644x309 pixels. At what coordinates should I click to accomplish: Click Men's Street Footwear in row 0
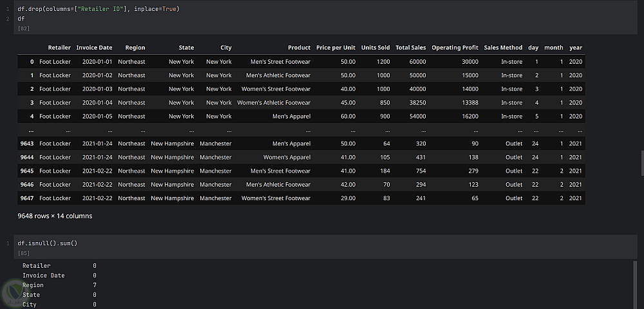(x=281, y=62)
